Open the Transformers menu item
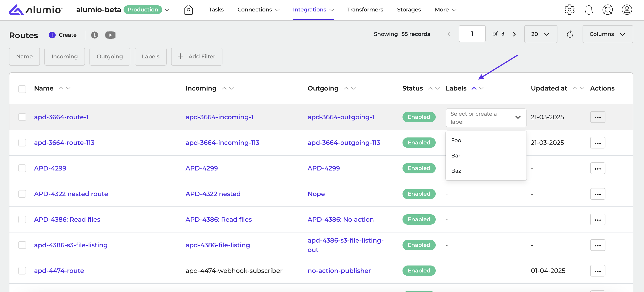Screen dimensions: 644x292 click(x=365, y=9)
